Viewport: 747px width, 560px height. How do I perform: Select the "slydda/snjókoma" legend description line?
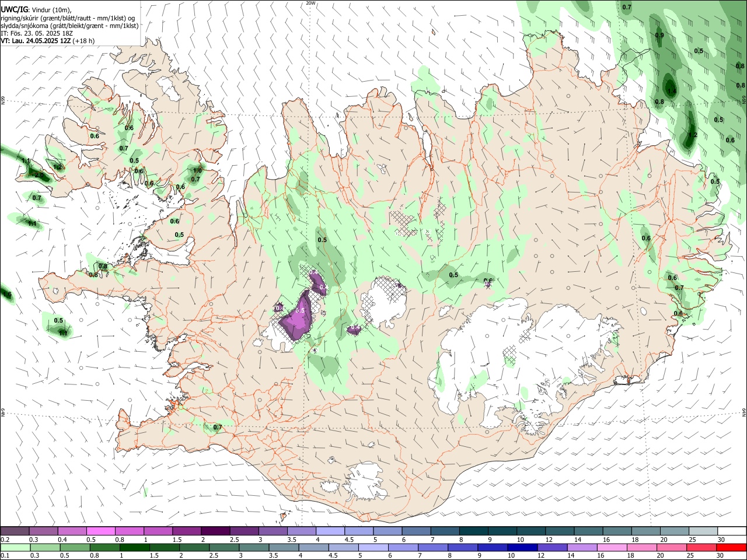point(69,26)
